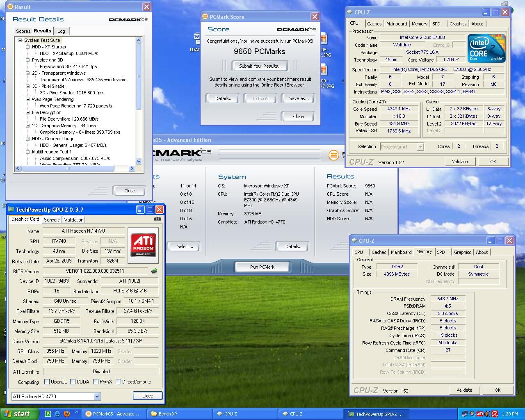Collapse the HDD - XP Startup node
Screen dimensions: 525x420
coord(27,47)
